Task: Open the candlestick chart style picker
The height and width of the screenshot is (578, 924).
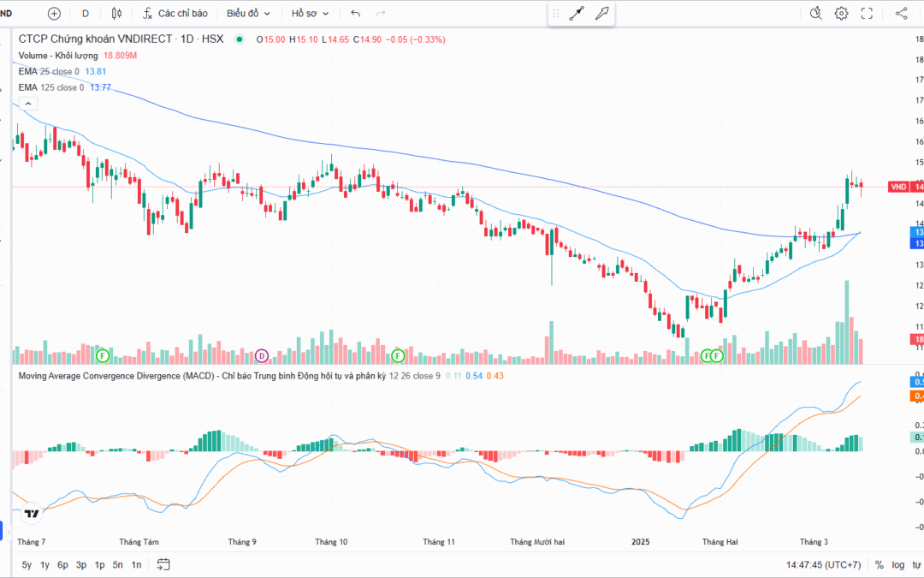Action: (116, 14)
